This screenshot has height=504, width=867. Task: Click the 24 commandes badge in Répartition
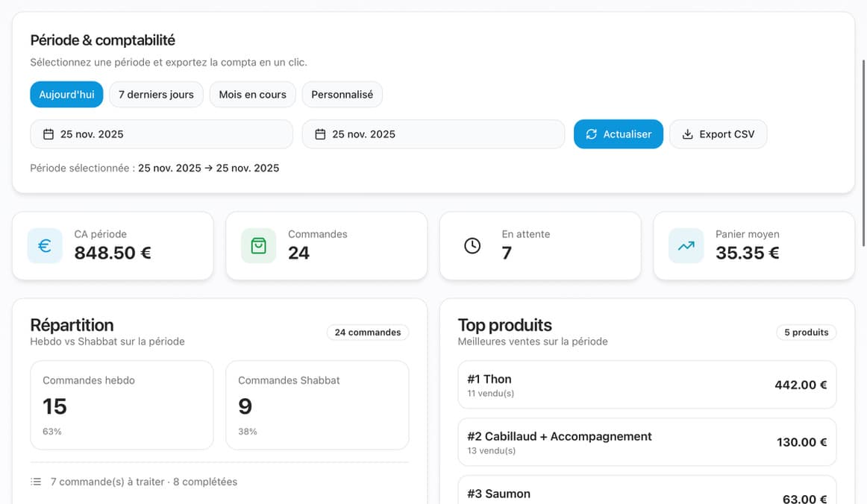pos(368,332)
